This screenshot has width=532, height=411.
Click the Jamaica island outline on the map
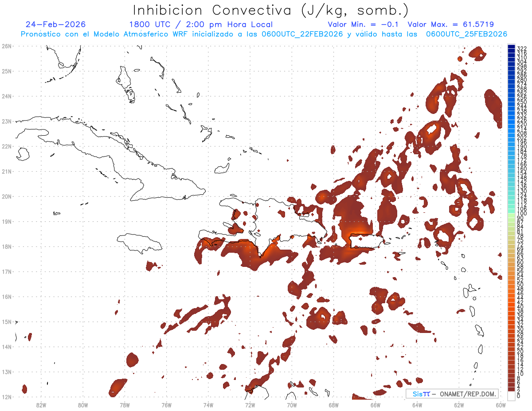(141, 243)
